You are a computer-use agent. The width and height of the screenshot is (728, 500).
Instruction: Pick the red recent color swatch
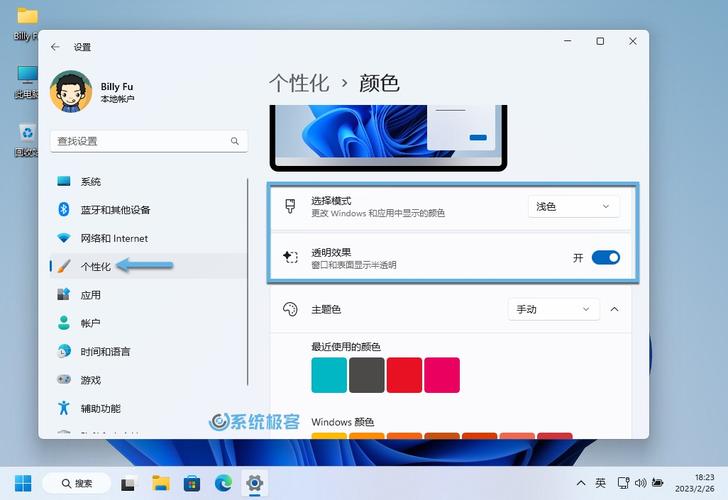[x=404, y=375]
